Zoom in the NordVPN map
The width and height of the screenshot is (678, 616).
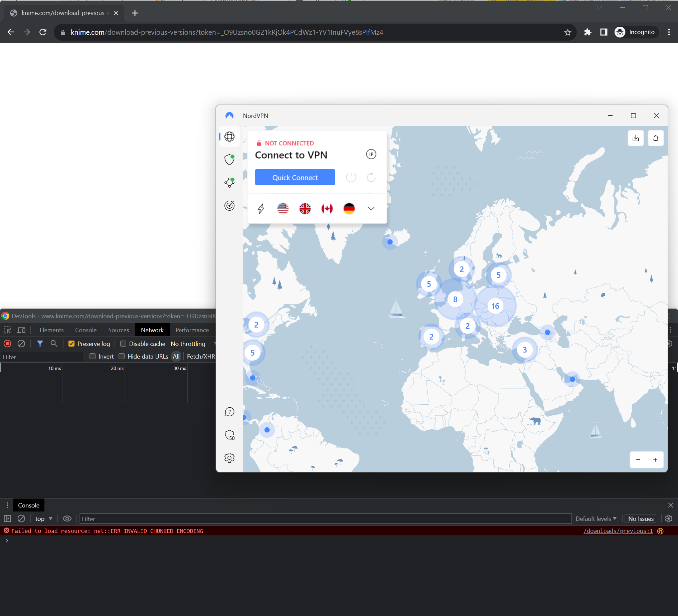tap(655, 460)
